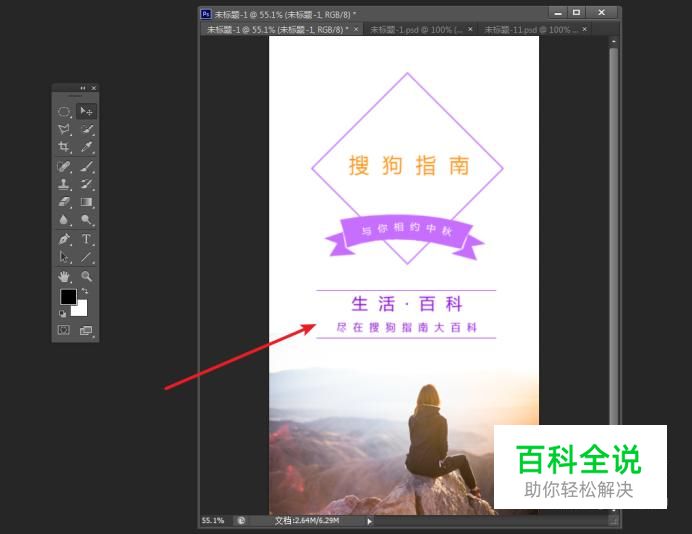Select the Brush tool
The height and width of the screenshot is (534, 692).
tap(86, 166)
